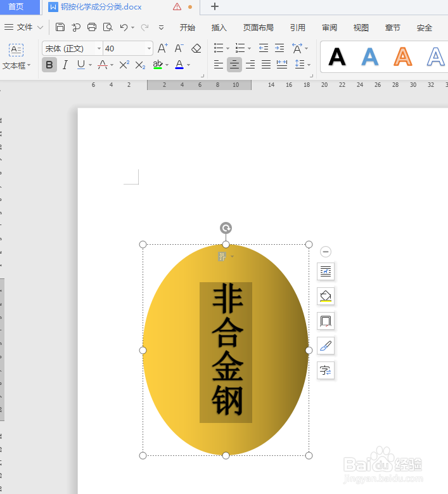Apply blue text art style
448x494 pixels.
tap(370, 57)
